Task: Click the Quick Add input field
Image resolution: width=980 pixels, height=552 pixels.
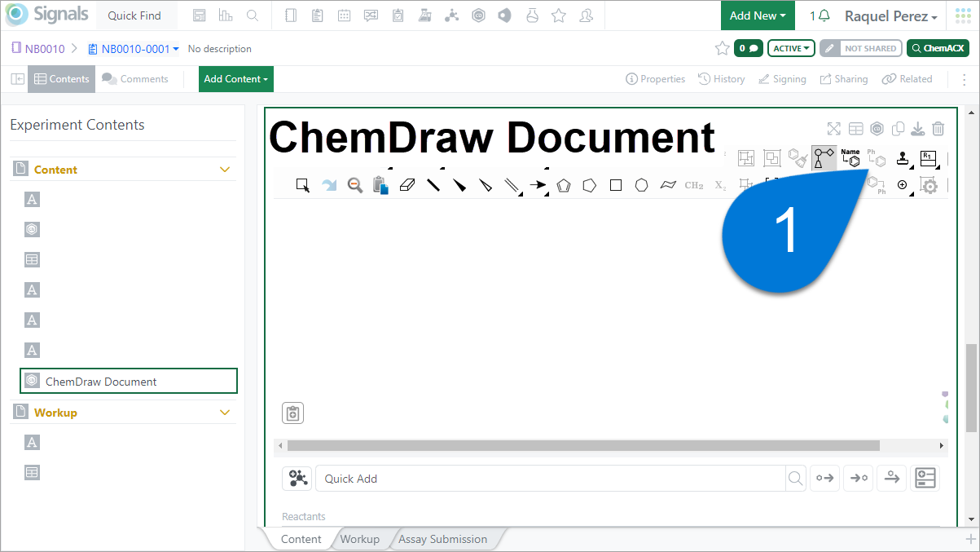Action: 550,479
